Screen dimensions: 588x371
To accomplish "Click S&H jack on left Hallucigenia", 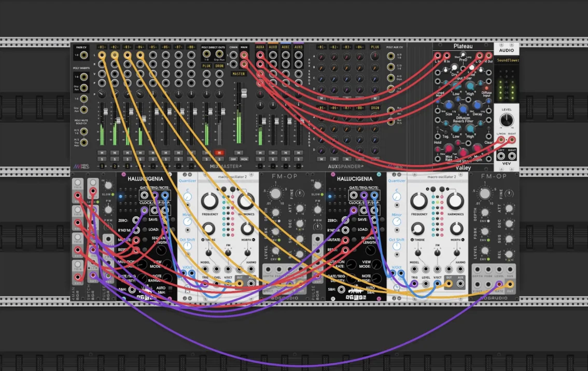I will (132, 289).
